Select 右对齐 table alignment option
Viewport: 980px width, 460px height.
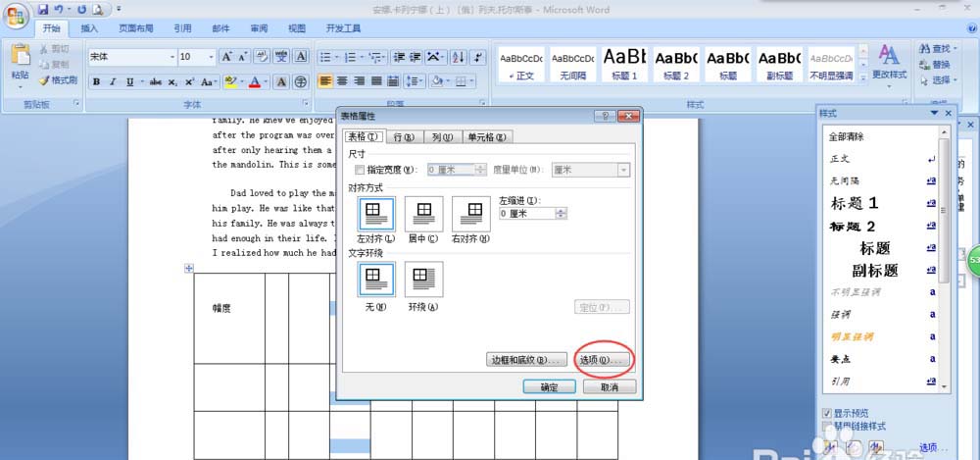coord(471,214)
